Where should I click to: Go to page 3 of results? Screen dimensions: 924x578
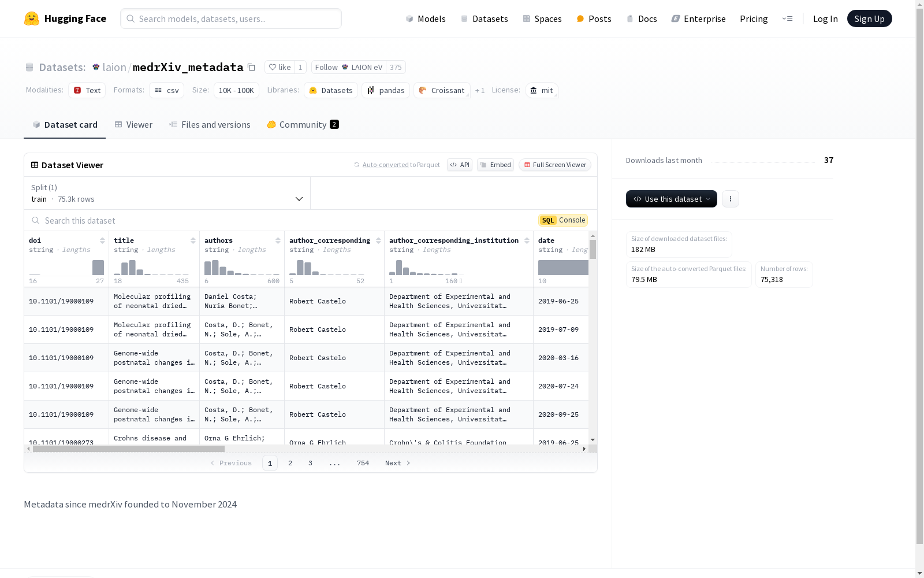pyautogui.click(x=310, y=463)
